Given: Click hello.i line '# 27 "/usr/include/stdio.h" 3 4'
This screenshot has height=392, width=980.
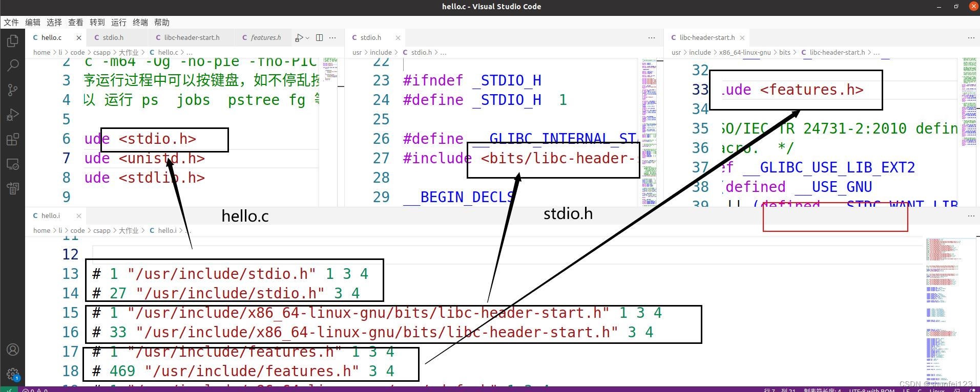Looking at the screenshot, I should coord(226,294).
